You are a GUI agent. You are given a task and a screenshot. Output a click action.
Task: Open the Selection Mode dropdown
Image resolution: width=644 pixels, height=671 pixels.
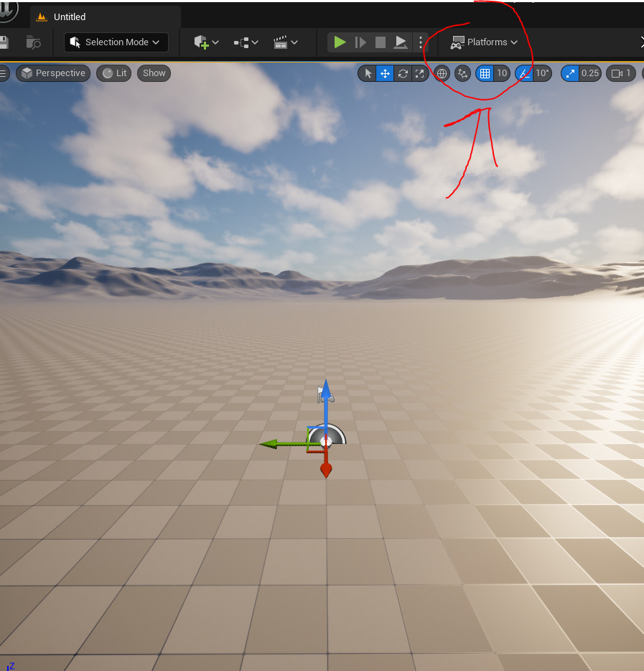(116, 42)
